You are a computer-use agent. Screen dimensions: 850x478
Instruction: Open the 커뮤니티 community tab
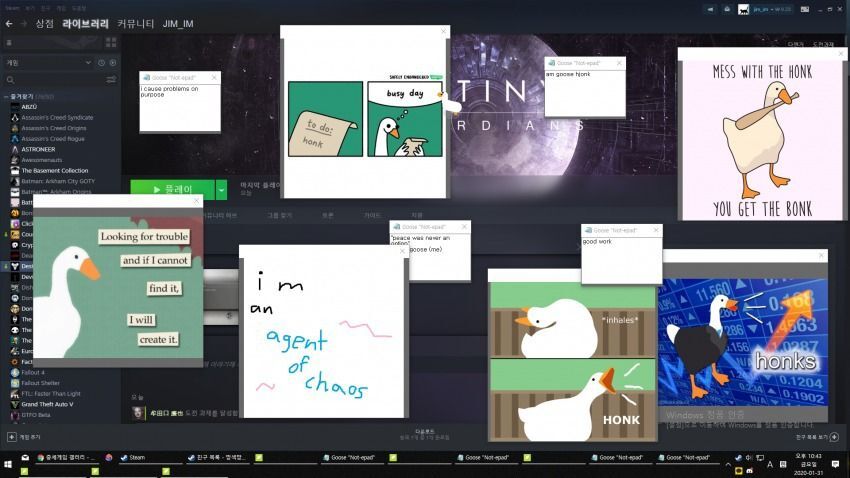pyautogui.click(x=136, y=24)
